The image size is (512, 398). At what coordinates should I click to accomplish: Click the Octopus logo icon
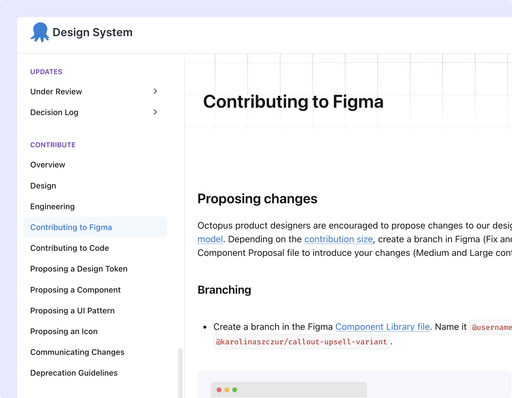pos(40,32)
